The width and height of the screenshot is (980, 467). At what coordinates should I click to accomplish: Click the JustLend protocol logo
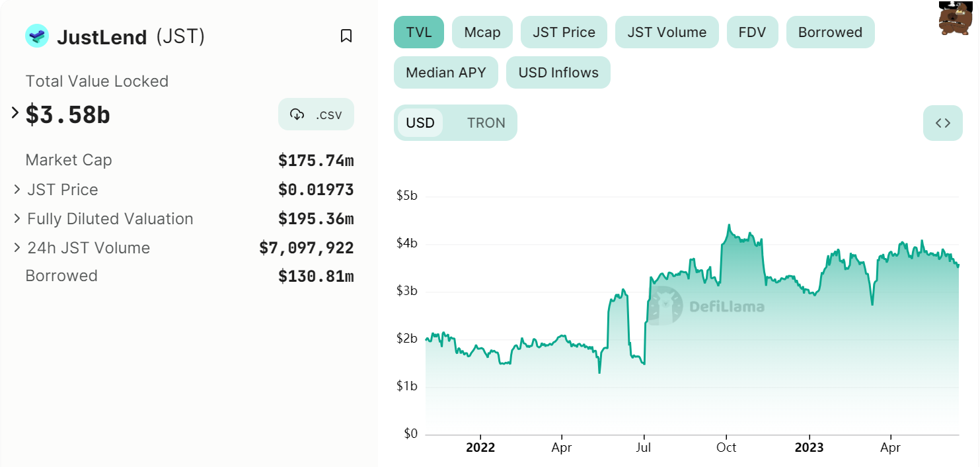pos(37,36)
